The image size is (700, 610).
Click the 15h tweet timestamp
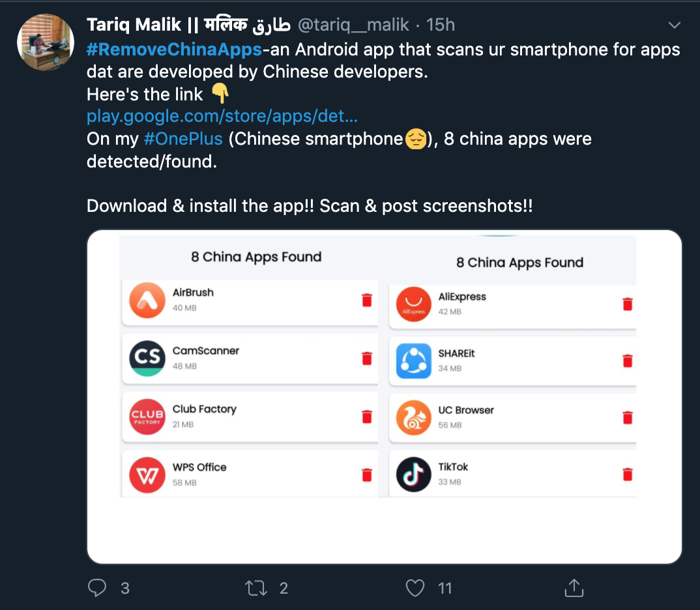(440, 25)
